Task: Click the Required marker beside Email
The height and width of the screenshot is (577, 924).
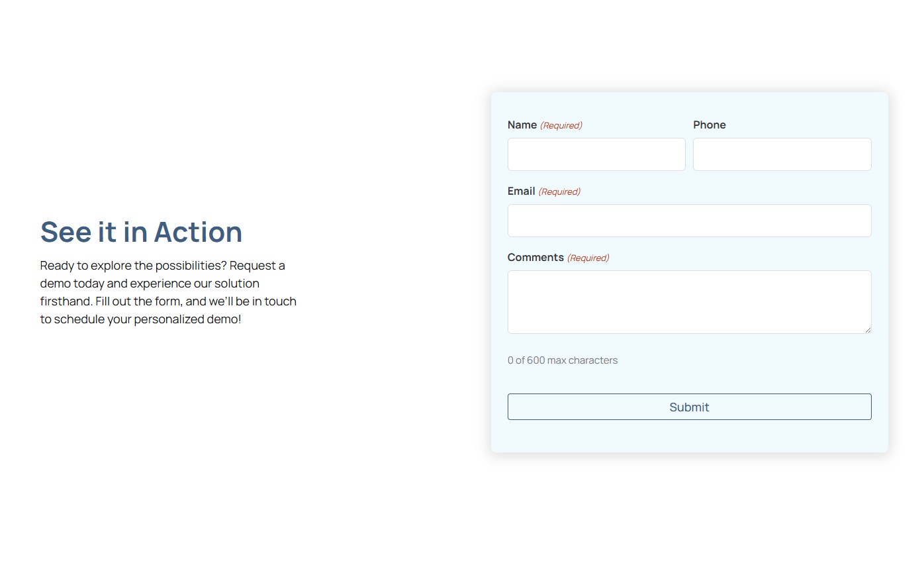Action: coord(559,192)
